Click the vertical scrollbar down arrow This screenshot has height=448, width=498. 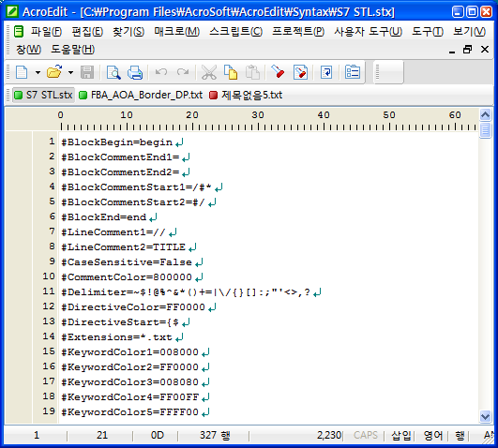485,416
